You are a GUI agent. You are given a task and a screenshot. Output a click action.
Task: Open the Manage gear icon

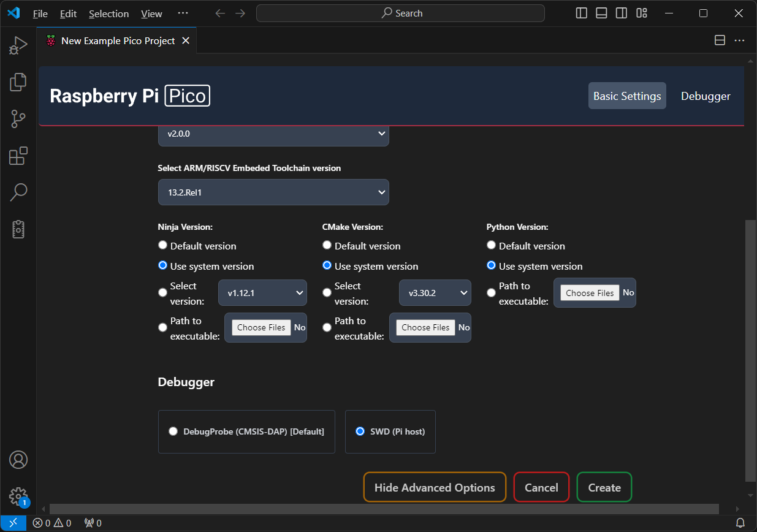tap(18, 496)
